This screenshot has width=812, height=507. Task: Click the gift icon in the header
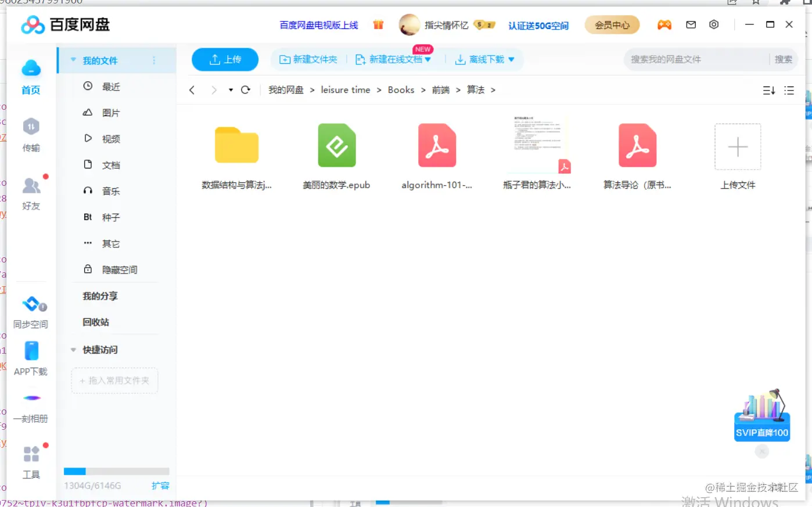378,24
